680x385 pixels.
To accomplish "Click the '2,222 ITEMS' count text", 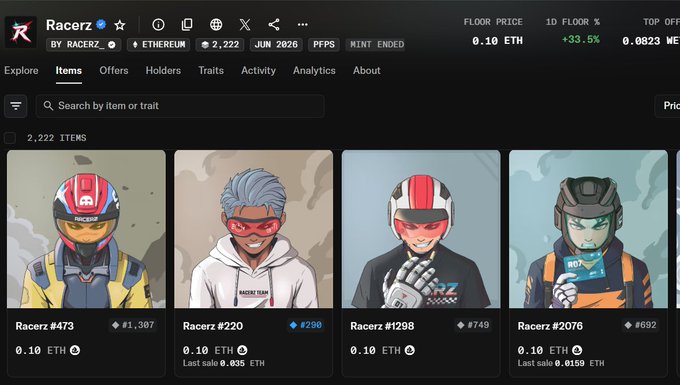I will point(57,138).
